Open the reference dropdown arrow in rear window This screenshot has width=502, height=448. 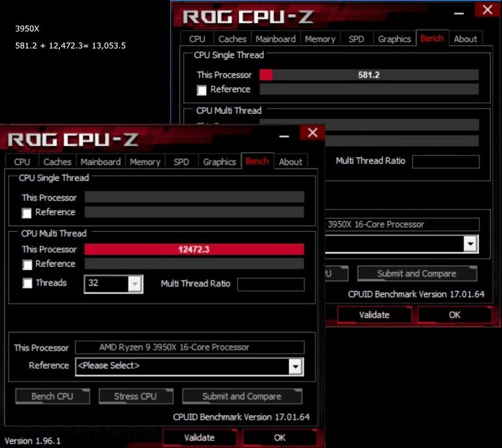click(x=470, y=244)
